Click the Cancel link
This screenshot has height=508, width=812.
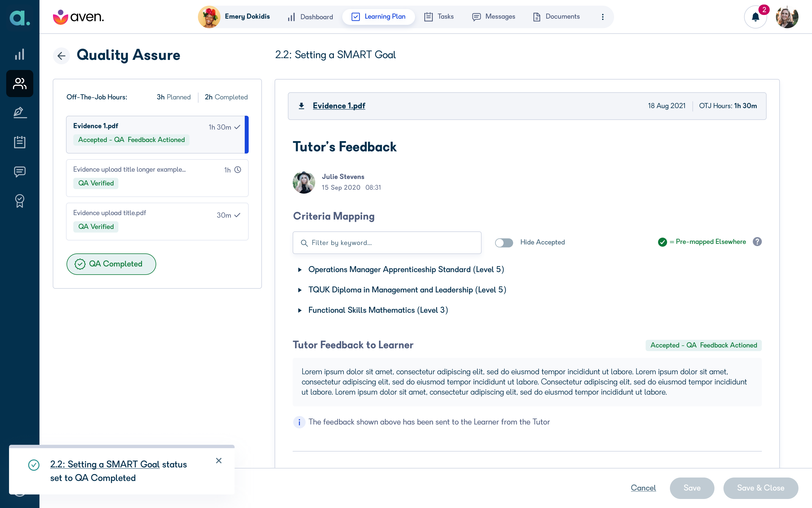pyautogui.click(x=643, y=488)
